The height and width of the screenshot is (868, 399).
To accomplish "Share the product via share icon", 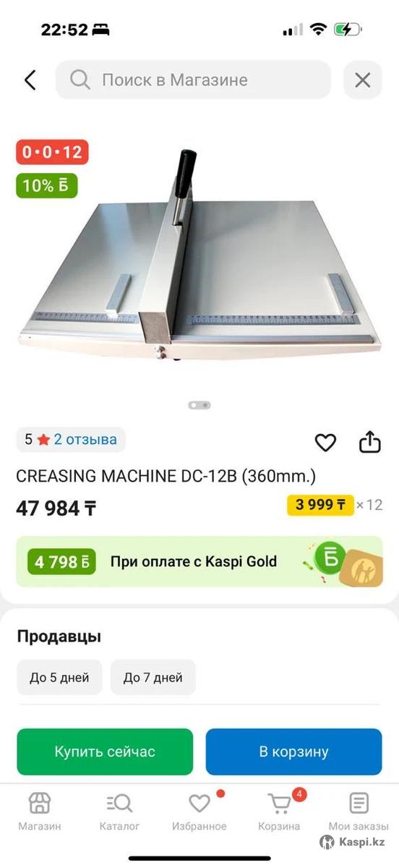I will point(369,442).
